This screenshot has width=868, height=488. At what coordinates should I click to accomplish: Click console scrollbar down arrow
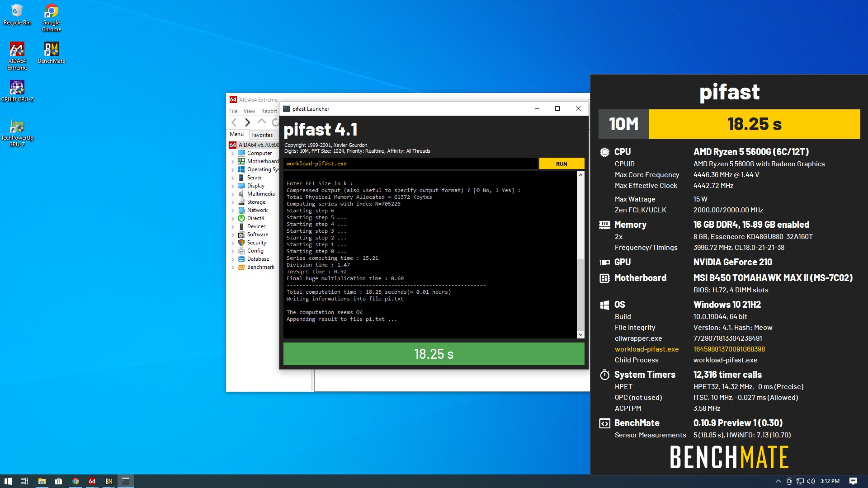coord(580,335)
